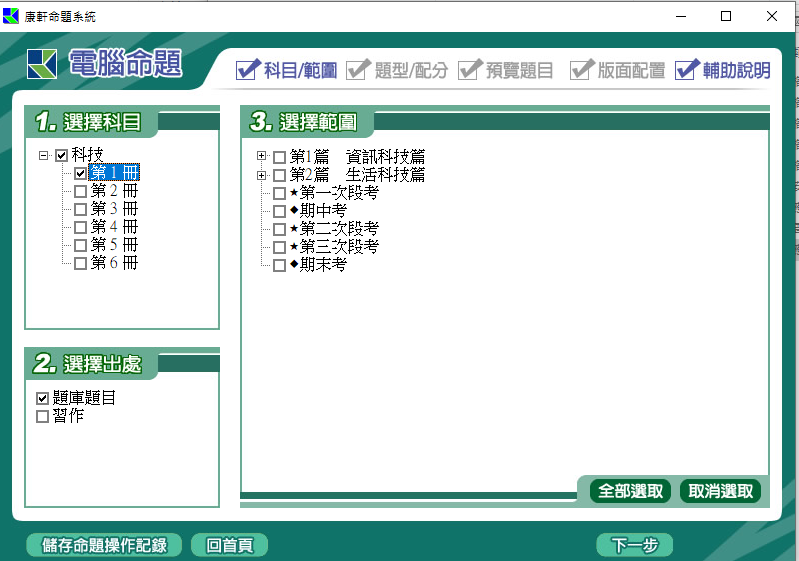The height and width of the screenshot is (561, 799).
Task: Select the 第 2 冊 tree label
Action: coord(114,191)
